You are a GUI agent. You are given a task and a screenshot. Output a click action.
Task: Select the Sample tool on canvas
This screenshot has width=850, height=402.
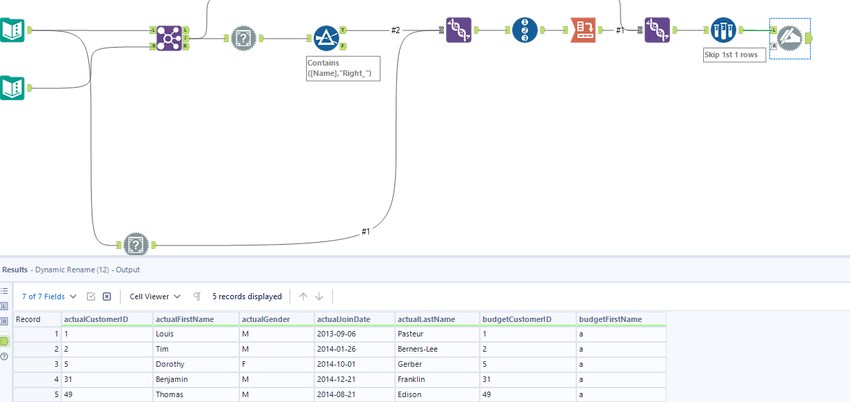tap(724, 30)
